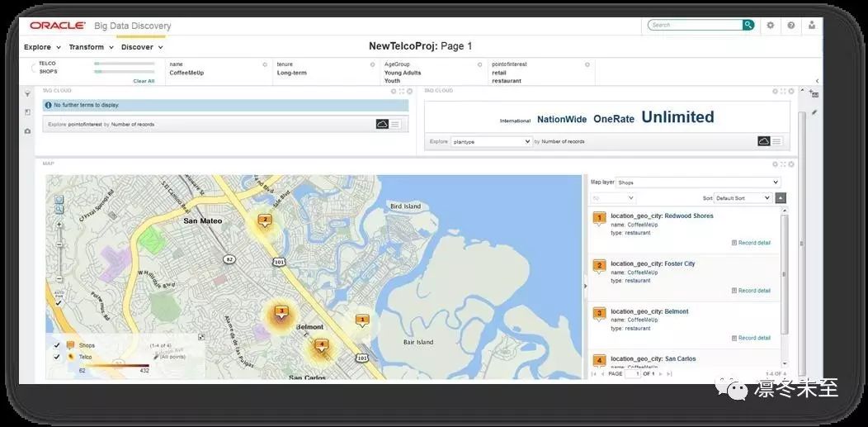Click the Oracle logo
The width and height of the screenshot is (868, 427).
coord(58,26)
